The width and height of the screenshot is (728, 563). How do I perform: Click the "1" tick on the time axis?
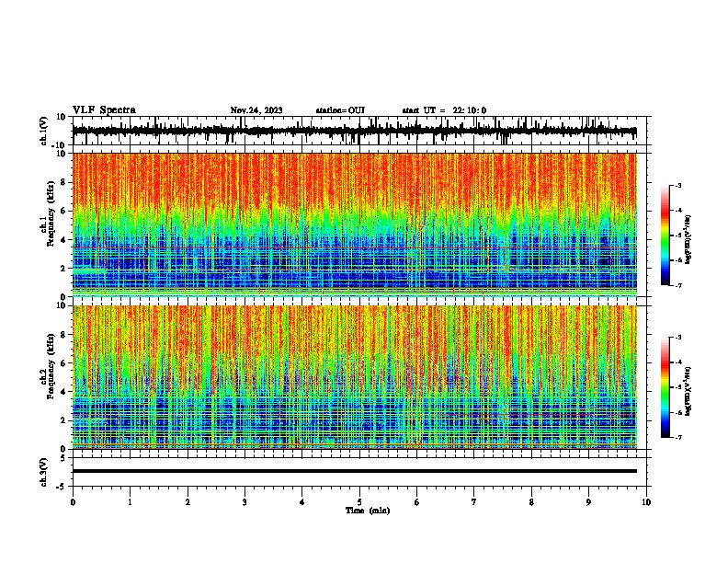(130, 502)
